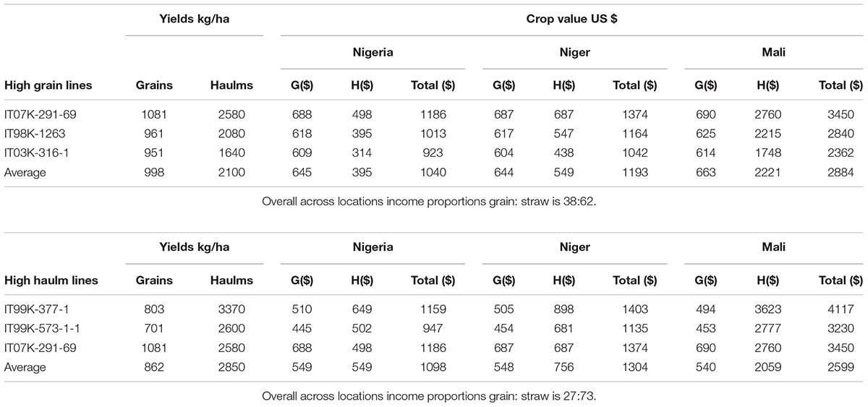This screenshot has height=407, width=868.
Task: Select the first 'Yields kg/ha' header
Action: click(x=194, y=18)
